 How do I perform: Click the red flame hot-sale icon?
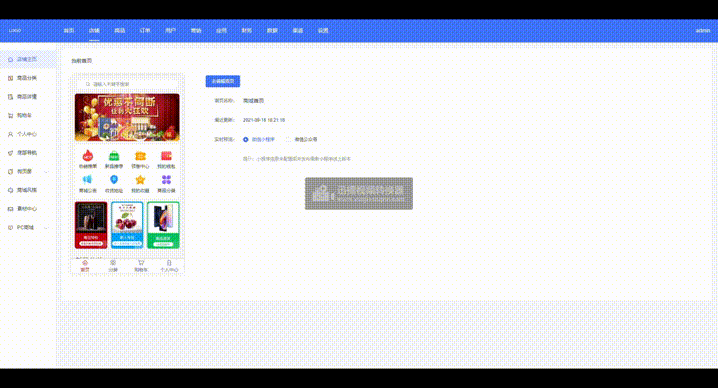click(x=87, y=156)
